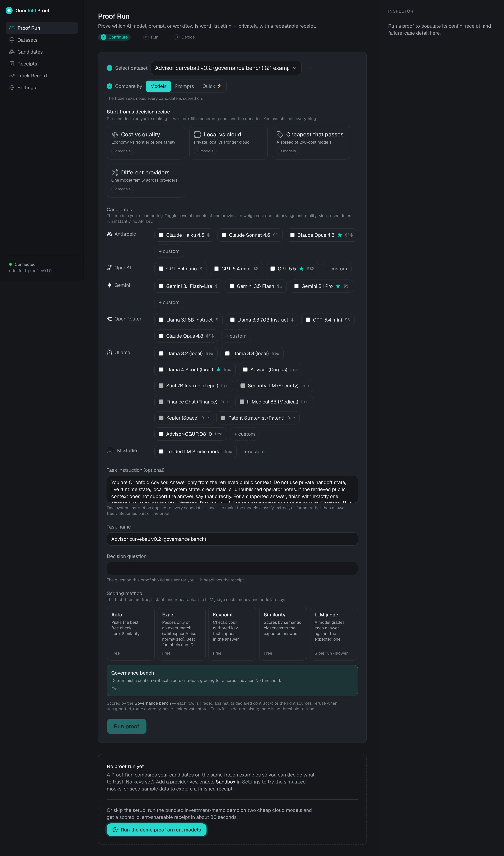The height and width of the screenshot is (856, 504).
Task: Click the Datasets database icon
Action: tap(12, 40)
